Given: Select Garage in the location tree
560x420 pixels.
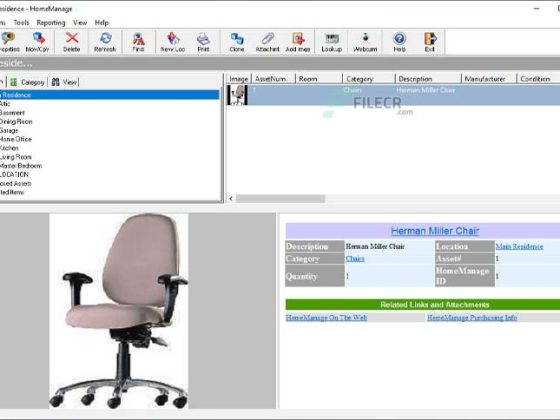Looking at the screenshot, I should tap(9, 130).
